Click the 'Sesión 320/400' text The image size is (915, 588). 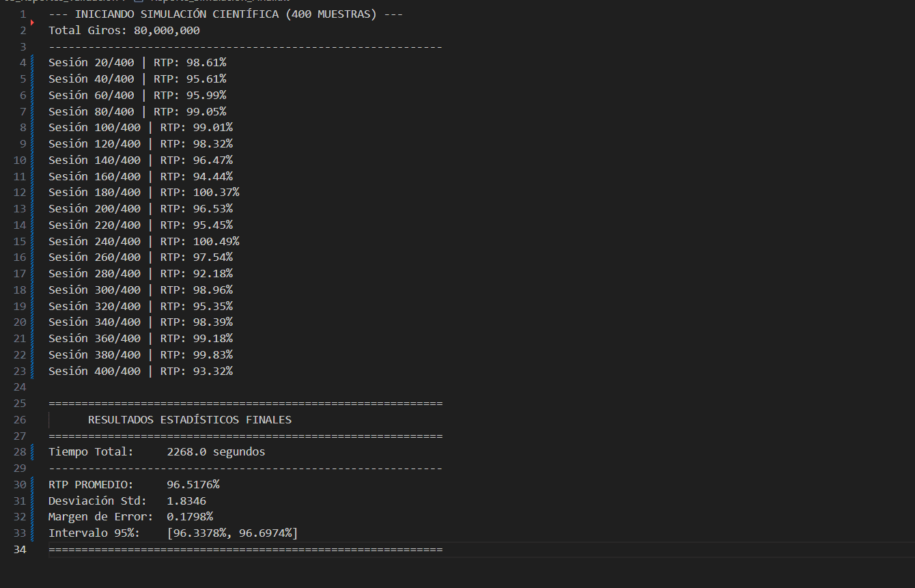(95, 307)
